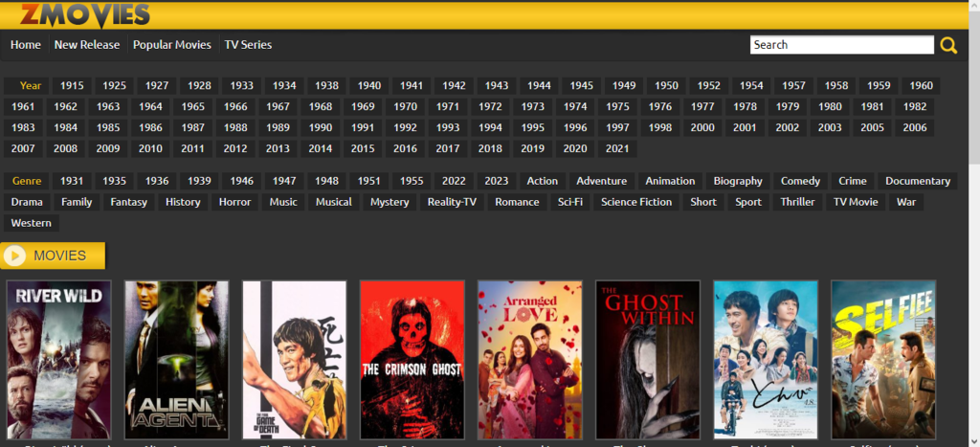Viewport: 980px width, 447px height.
Task: Open the Short genre
Action: (x=703, y=203)
